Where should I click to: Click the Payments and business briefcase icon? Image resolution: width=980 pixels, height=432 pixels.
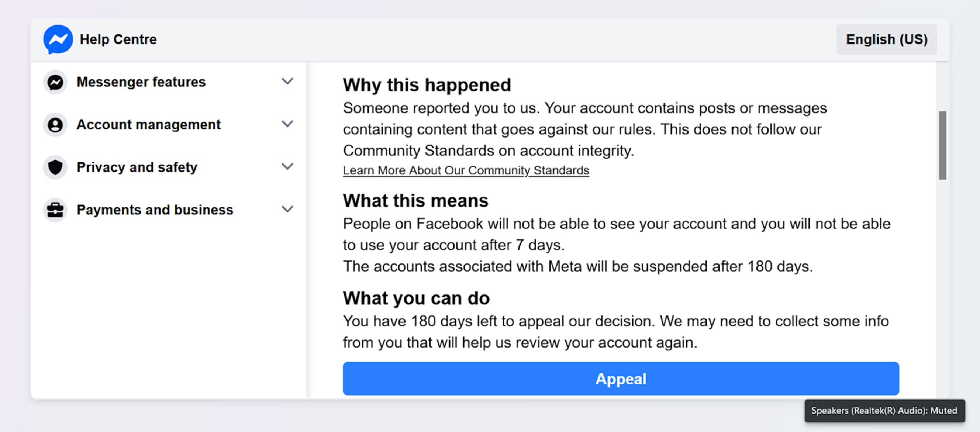click(x=55, y=210)
